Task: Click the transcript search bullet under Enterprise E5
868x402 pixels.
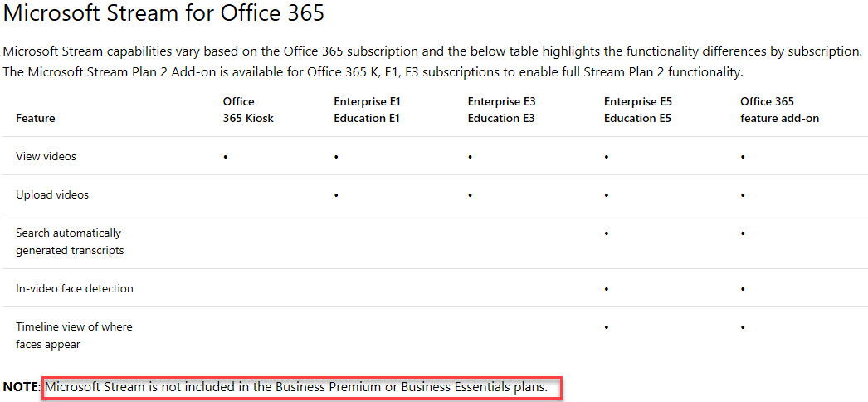Action: (607, 233)
